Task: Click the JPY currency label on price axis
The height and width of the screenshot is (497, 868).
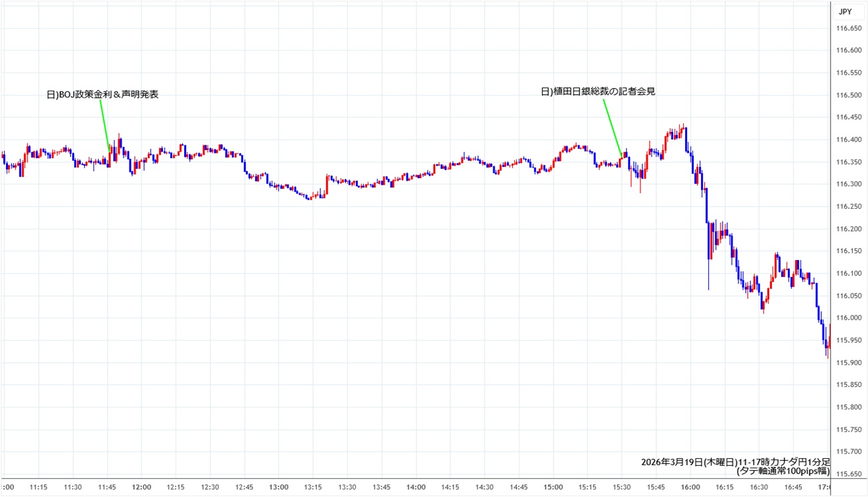Action: point(845,11)
